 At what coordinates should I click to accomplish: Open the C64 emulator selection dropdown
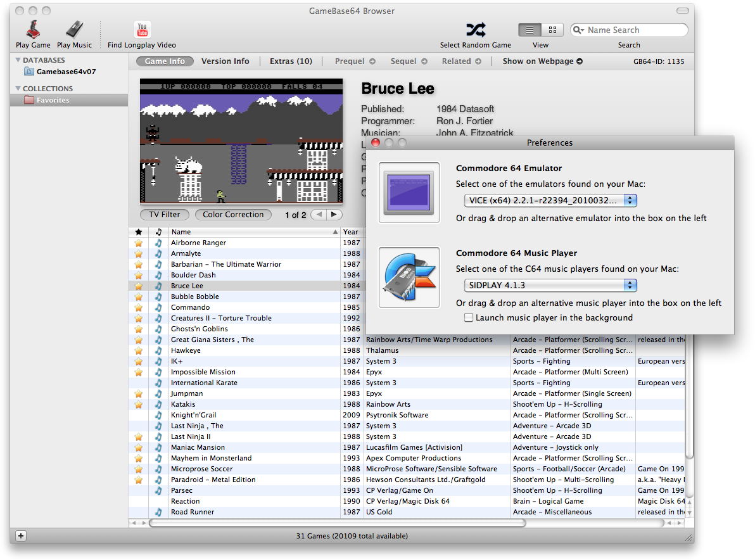tap(550, 200)
